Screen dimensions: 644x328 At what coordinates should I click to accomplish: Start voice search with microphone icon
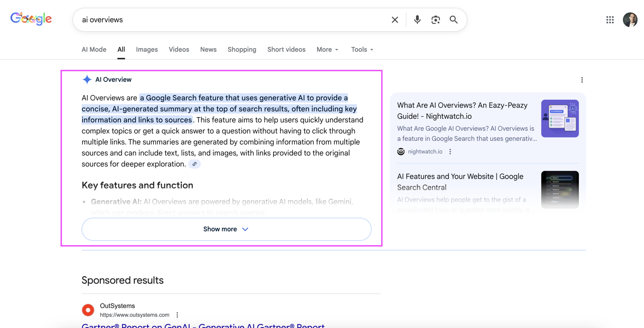[417, 20]
